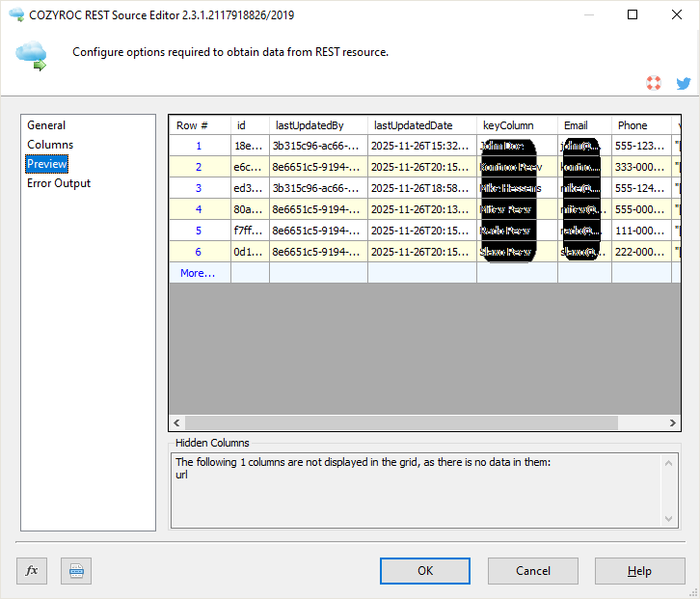Click the id cell 'e6c...'
This screenshot has width=700, height=599.
point(250,167)
